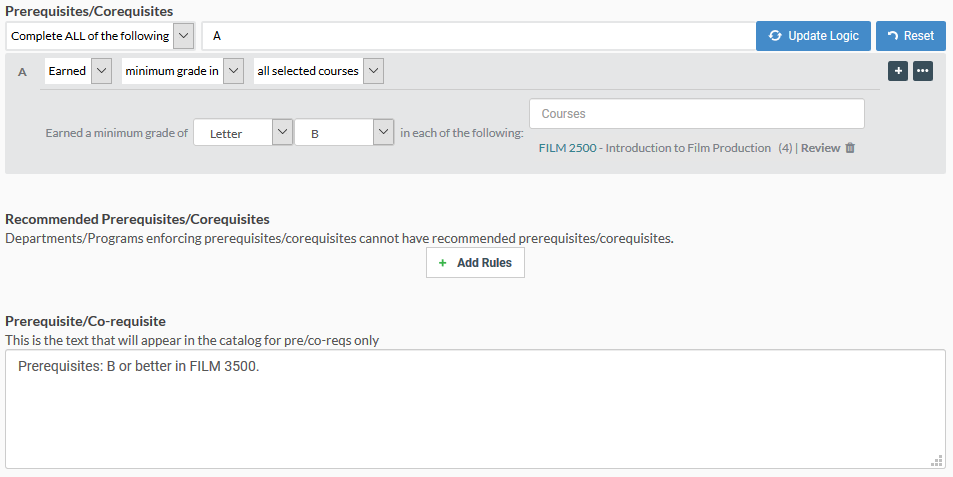Click the Update Logic button

click(813, 36)
